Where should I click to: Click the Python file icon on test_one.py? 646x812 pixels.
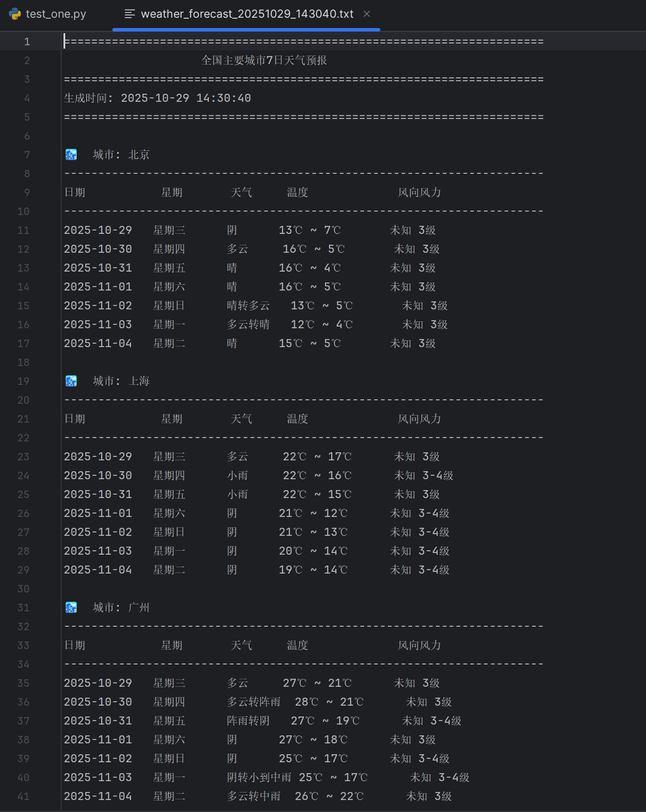[15, 14]
